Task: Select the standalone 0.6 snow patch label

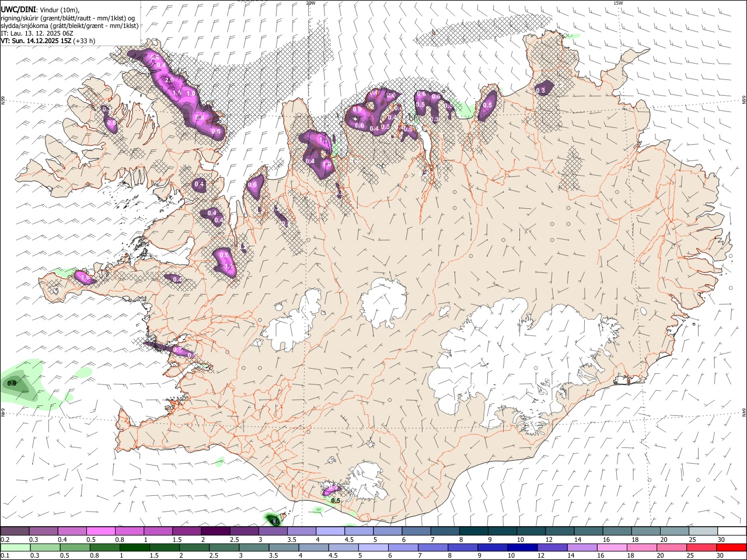Action: [x=252, y=185]
